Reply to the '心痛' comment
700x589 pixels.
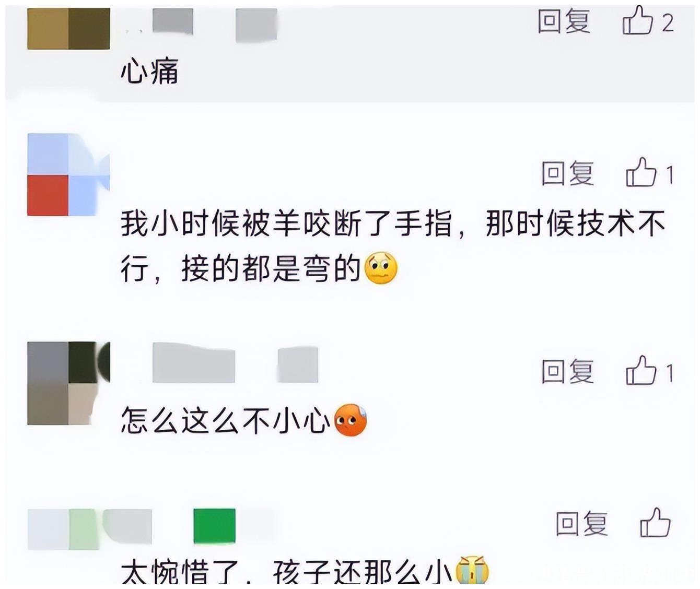[564, 21]
